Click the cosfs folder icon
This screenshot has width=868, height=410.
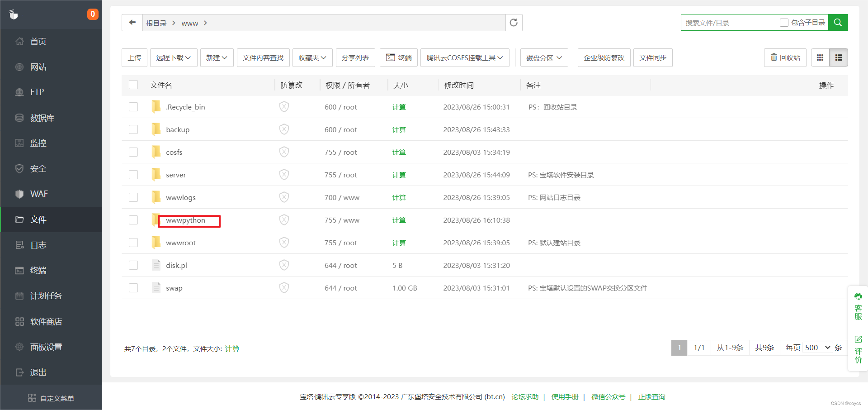tap(156, 152)
